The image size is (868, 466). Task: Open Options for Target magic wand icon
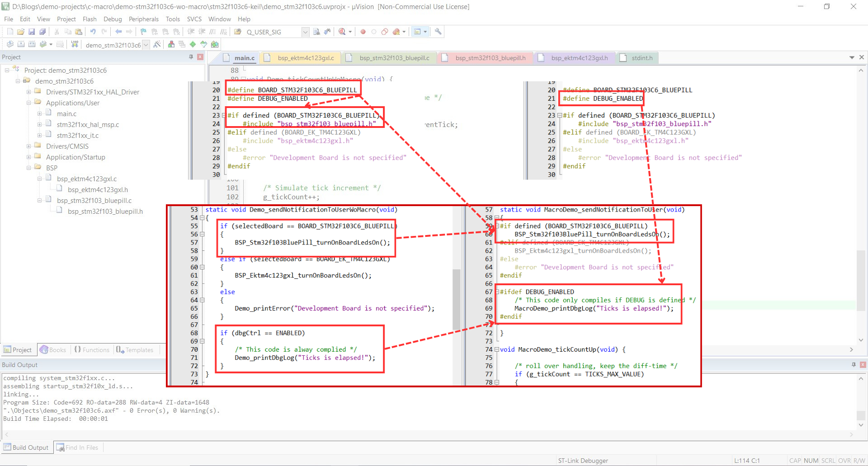tap(157, 44)
